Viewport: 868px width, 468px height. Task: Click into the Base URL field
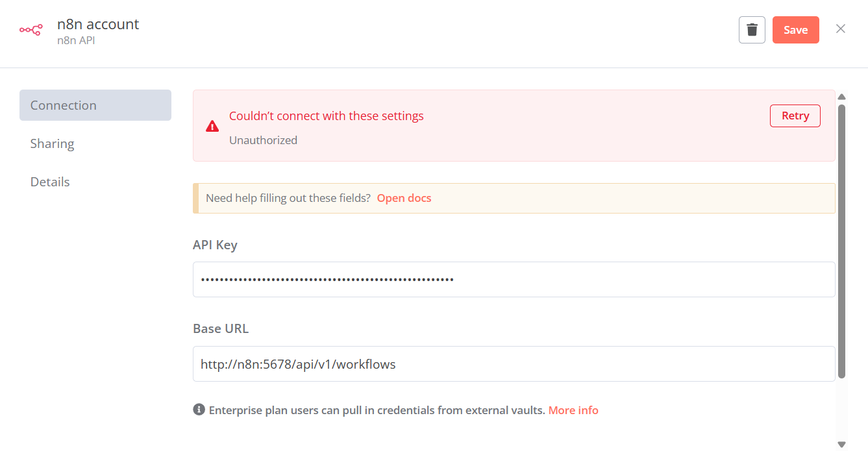click(514, 363)
